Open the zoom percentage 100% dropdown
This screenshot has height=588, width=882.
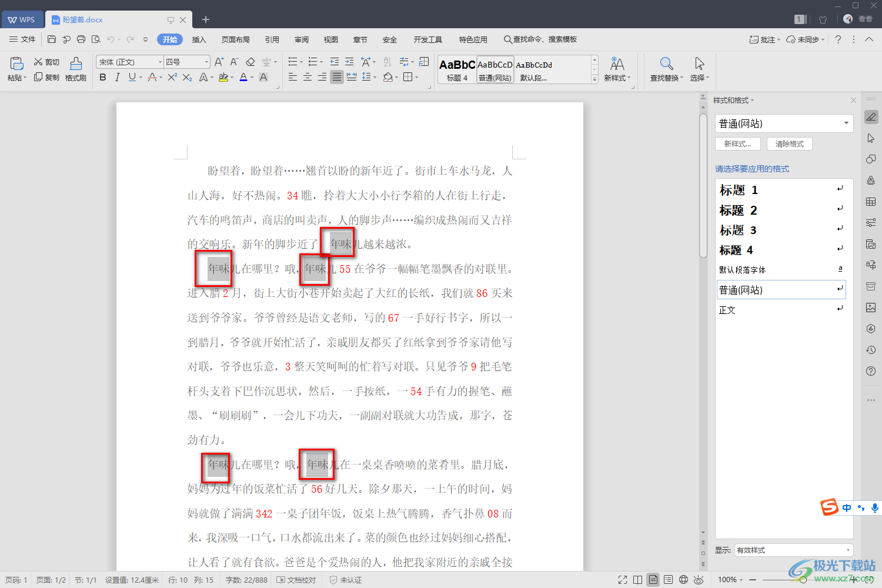pos(730,580)
